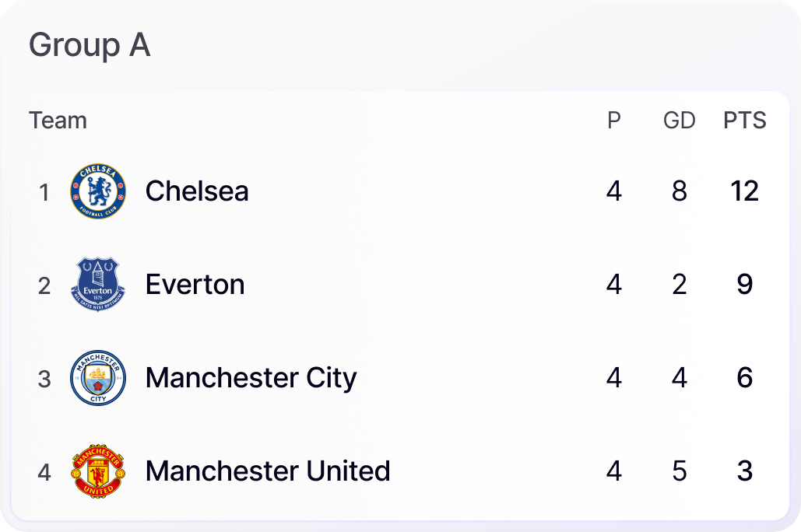The width and height of the screenshot is (801, 532).
Task: Click Everton's 9 points value
Action: coord(744,285)
